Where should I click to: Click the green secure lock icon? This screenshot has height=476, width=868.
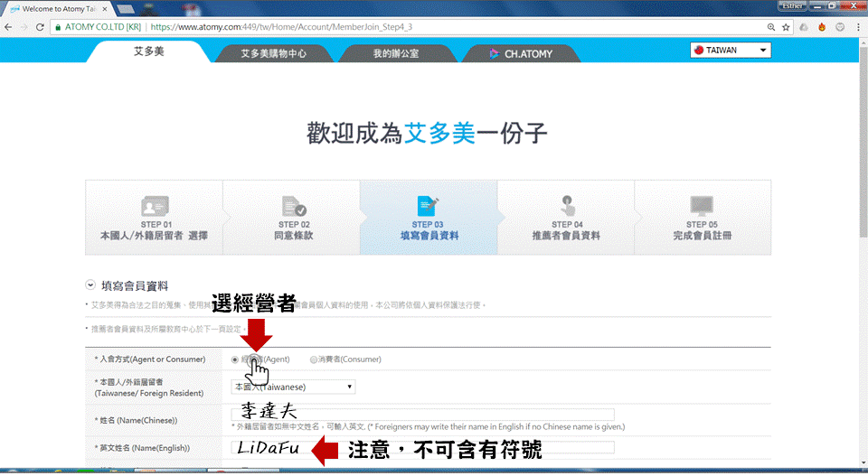58,27
